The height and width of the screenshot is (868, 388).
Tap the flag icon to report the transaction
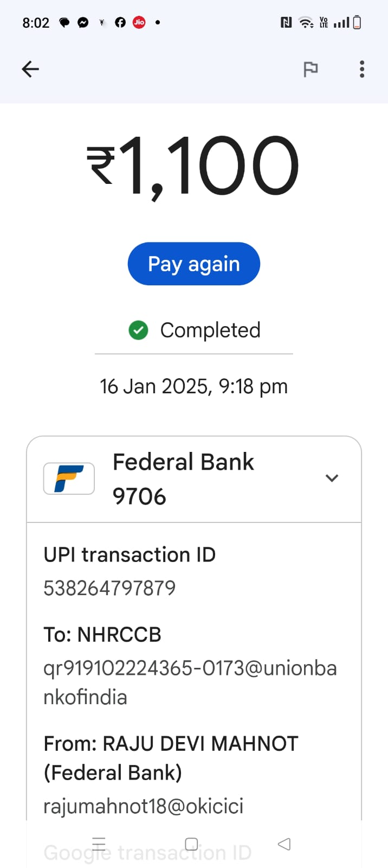click(x=311, y=69)
